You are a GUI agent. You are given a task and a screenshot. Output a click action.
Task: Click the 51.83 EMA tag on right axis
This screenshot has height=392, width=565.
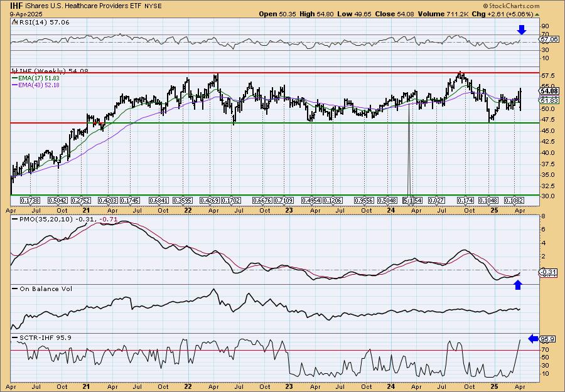(549, 101)
